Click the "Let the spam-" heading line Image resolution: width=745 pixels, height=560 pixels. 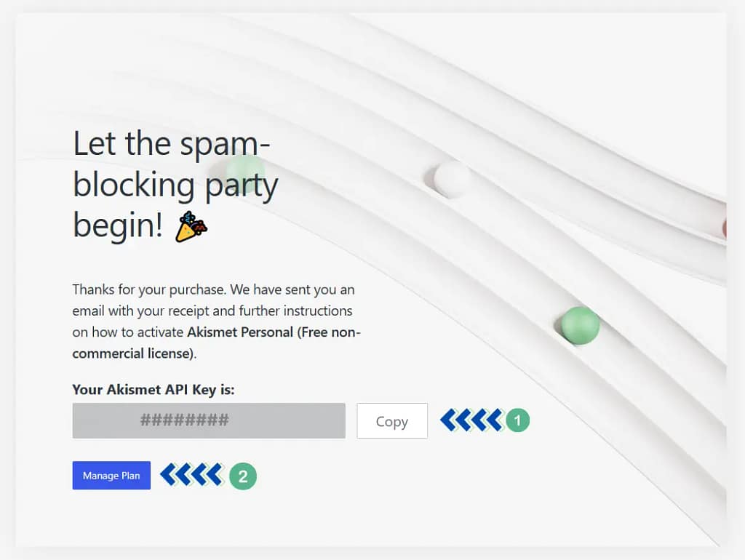pyautogui.click(x=172, y=144)
